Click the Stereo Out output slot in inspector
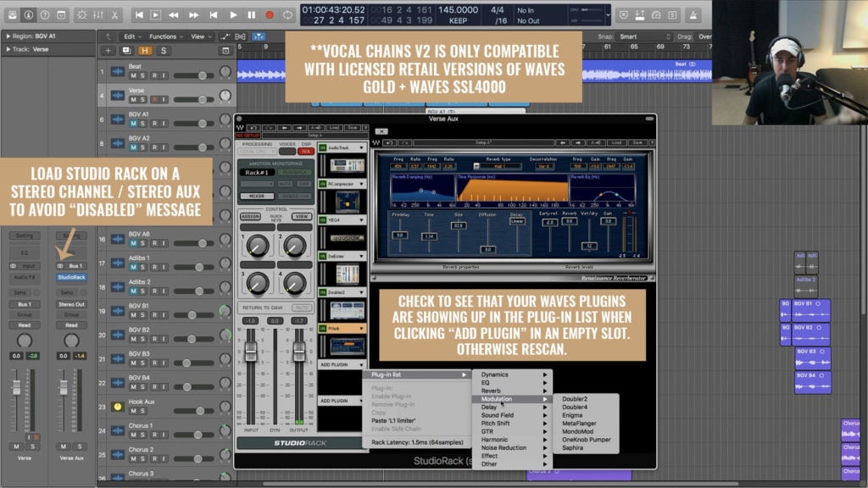 71,304
